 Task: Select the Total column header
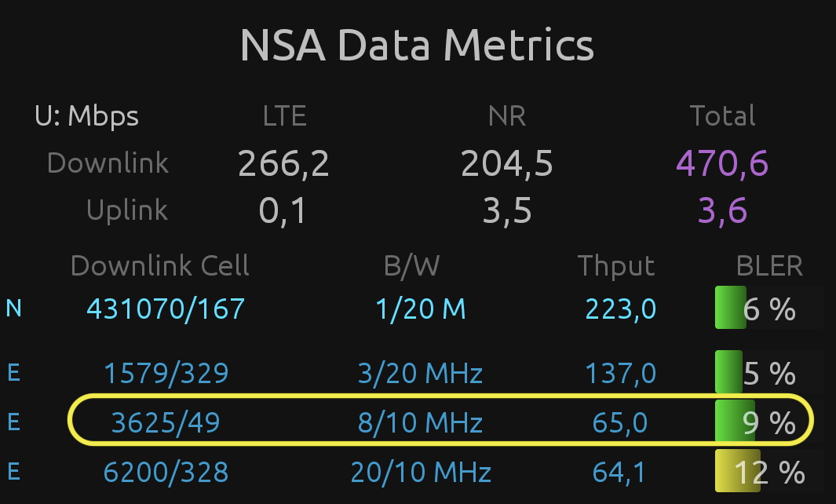(x=722, y=116)
